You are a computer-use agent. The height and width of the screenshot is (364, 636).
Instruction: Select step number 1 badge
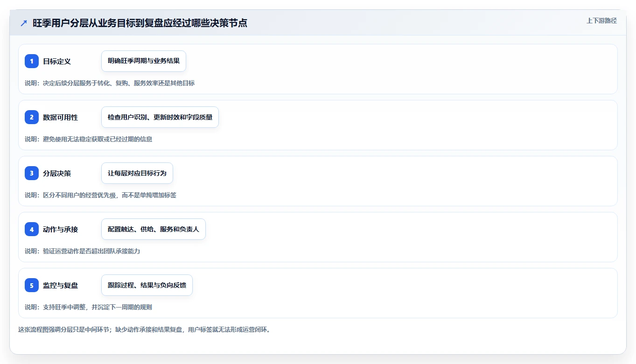(x=32, y=61)
